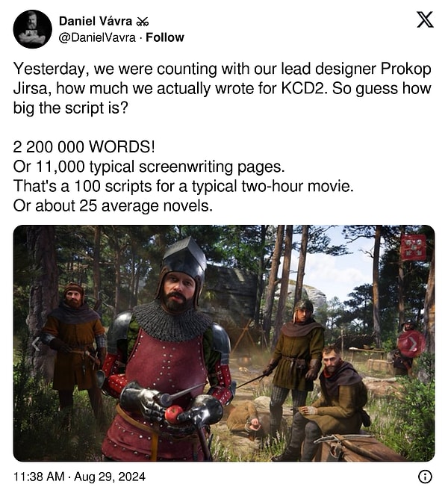Click the '11,000 typical screenwriting pages' line

click(149, 167)
